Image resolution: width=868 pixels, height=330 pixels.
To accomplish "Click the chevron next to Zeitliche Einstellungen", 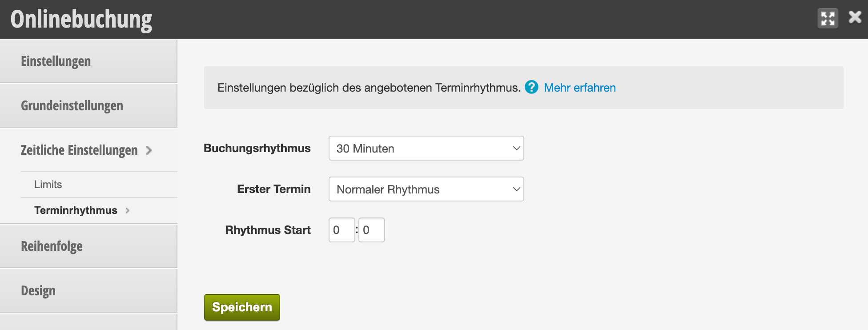I will tap(149, 151).
